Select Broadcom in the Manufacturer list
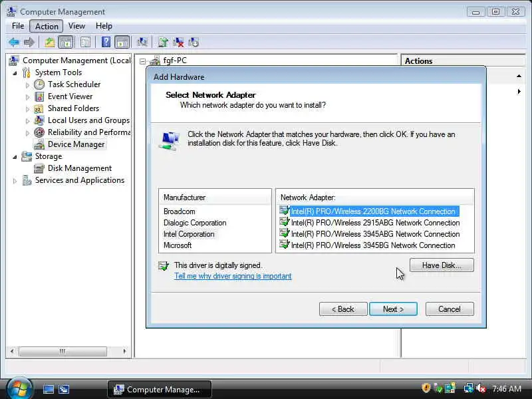532x399 pixels. (179, 211)
